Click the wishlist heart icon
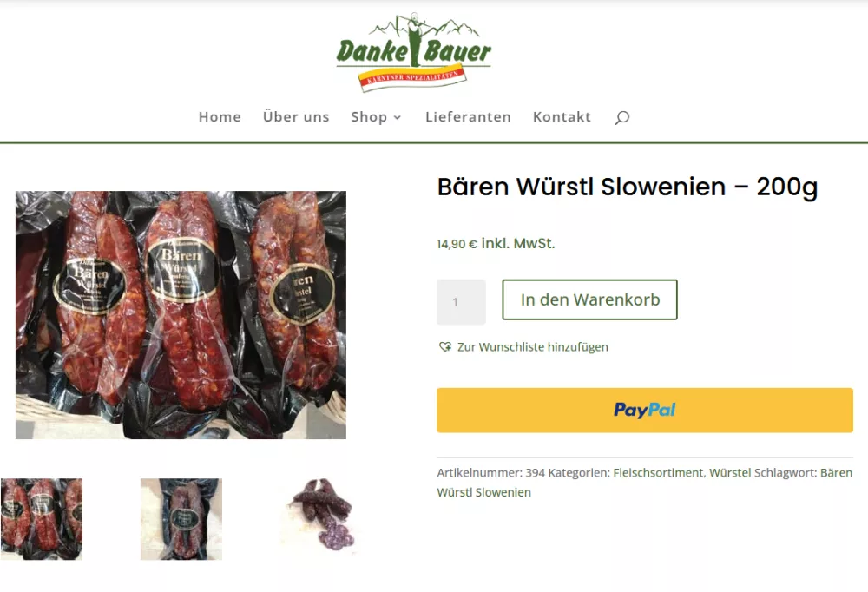The width and height of the screenshot is (868, 592). [x=444, y=346]
